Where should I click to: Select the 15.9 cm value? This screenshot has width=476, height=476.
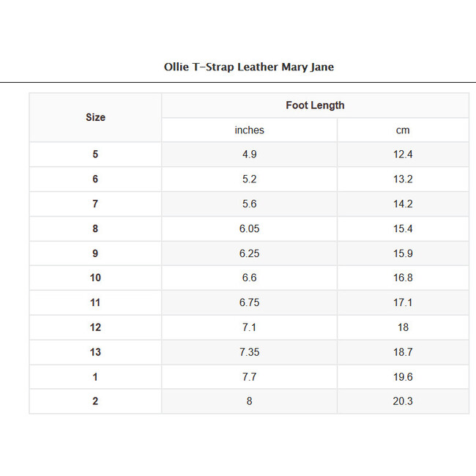click(x=403, y=253)
